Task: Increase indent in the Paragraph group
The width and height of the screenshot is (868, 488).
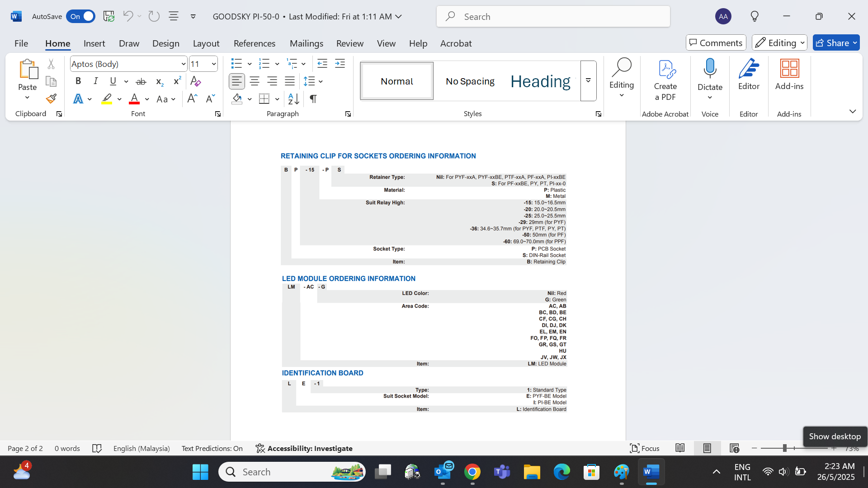Action: (340, 64)
